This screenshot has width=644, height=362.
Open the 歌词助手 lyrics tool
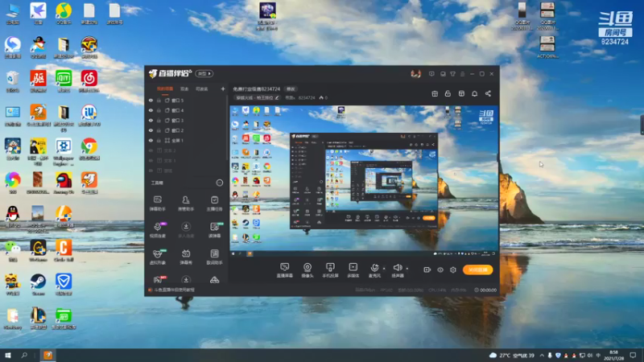[x=214, y=257]
